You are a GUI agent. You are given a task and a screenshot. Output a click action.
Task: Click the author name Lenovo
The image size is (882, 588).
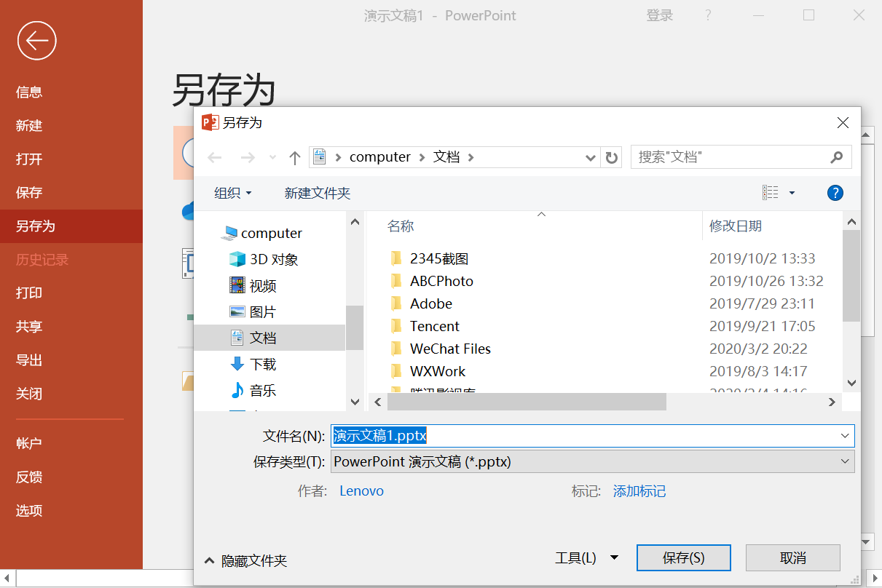361,491
